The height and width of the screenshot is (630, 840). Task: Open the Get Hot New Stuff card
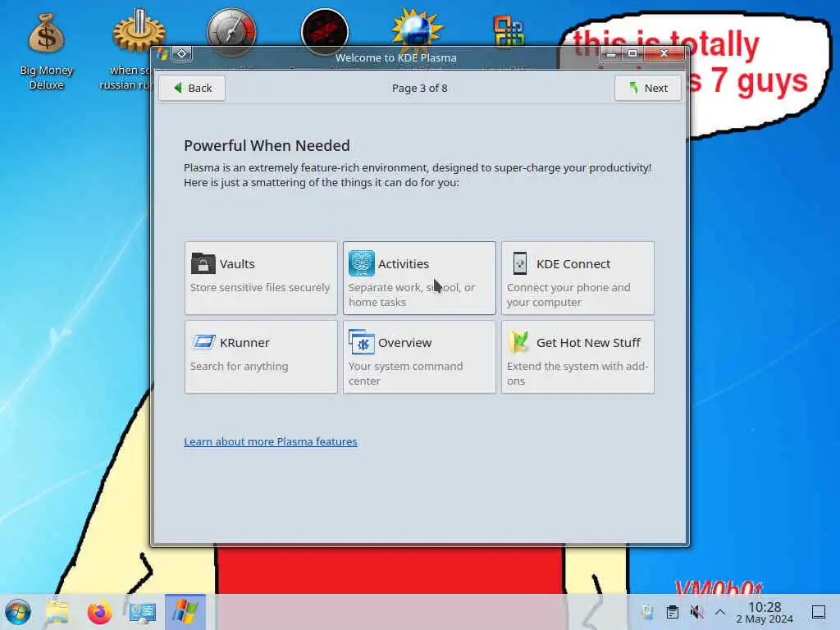coord(577,357)
